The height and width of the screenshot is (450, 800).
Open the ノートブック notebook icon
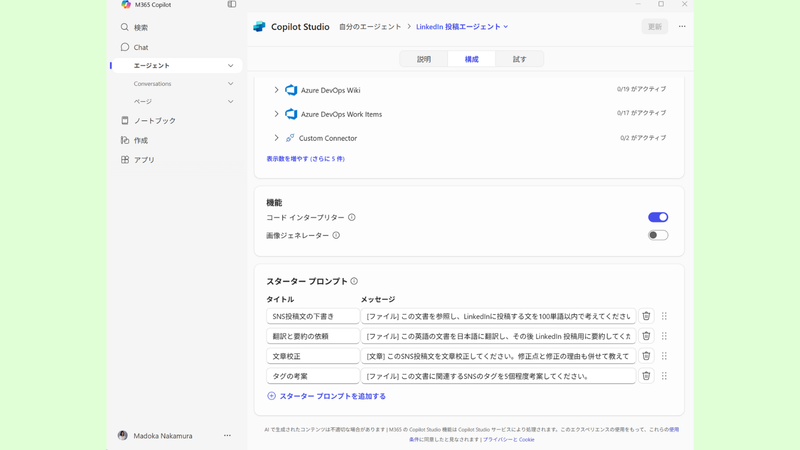click(x=125, y=121)
